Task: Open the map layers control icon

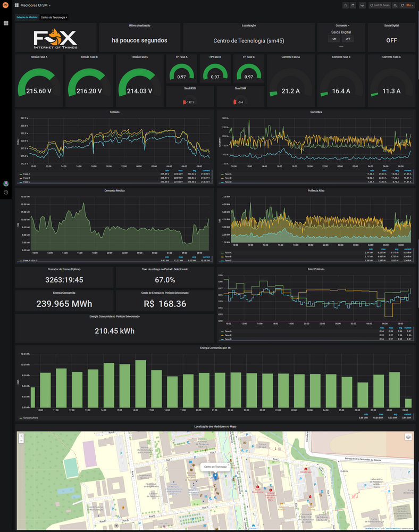Action: pos(408,437)
